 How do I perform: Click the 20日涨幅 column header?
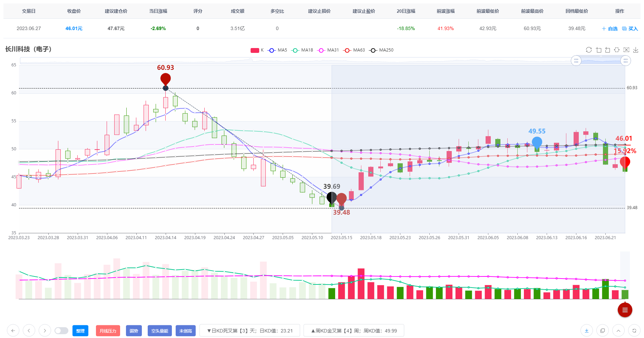click(406, 11)
